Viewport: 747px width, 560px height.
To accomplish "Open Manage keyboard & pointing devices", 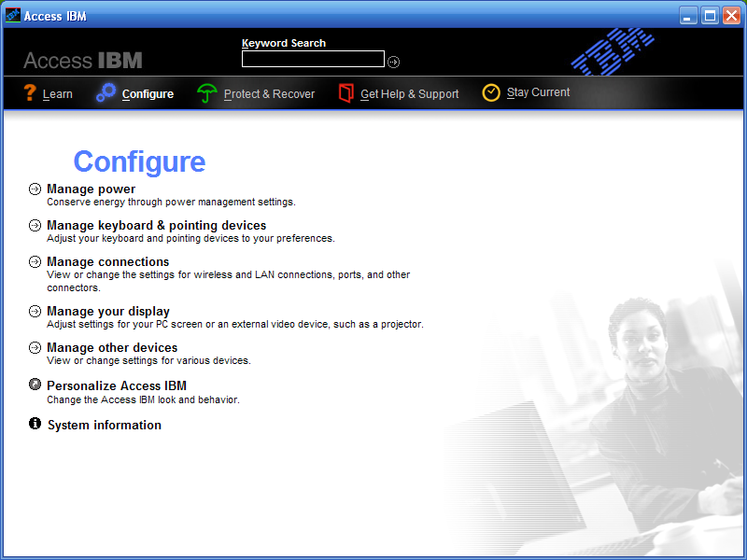I will [x=156, y=225].
